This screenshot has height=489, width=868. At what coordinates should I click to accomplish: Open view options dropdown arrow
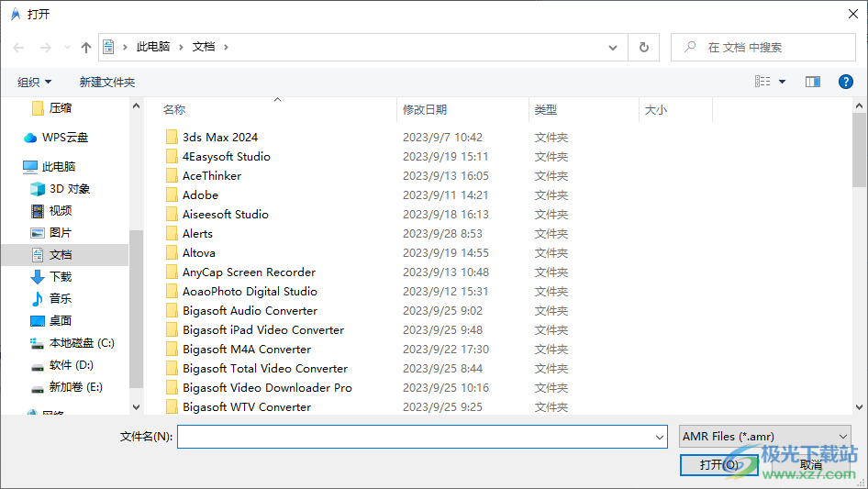[782, 82]
